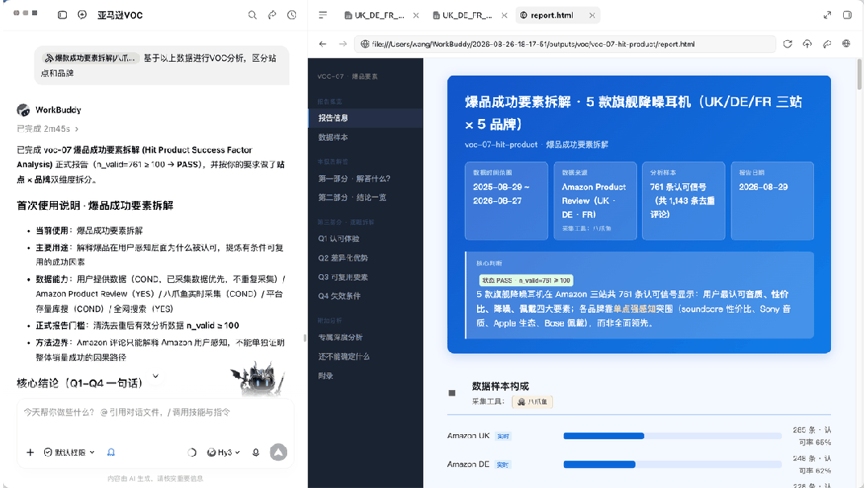Click the 核心结论 (Q1–Q4 一句话) heading
Screen dimensions: 868x488
pos(80,383)
